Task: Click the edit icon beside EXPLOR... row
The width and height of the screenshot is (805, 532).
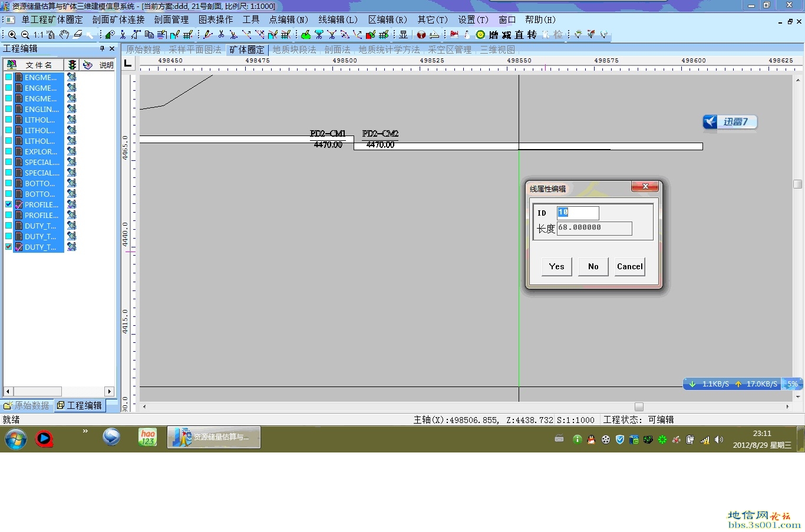Action: click(x=72, y=151)
